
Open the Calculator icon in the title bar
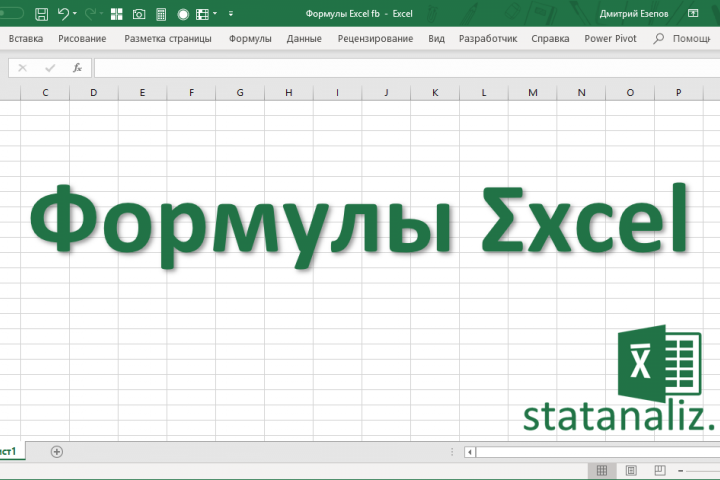point(161,14)
